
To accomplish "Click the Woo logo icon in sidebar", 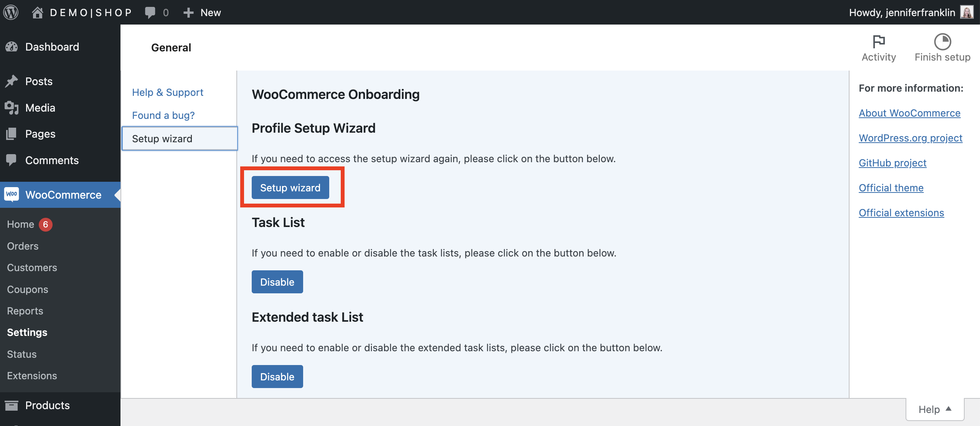I will [12, 194].
